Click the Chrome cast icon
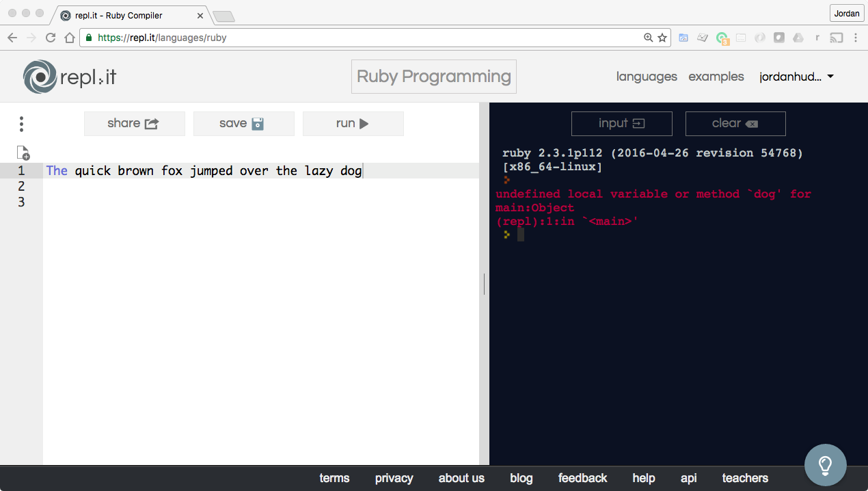868x491 pixels. point(836,38)
